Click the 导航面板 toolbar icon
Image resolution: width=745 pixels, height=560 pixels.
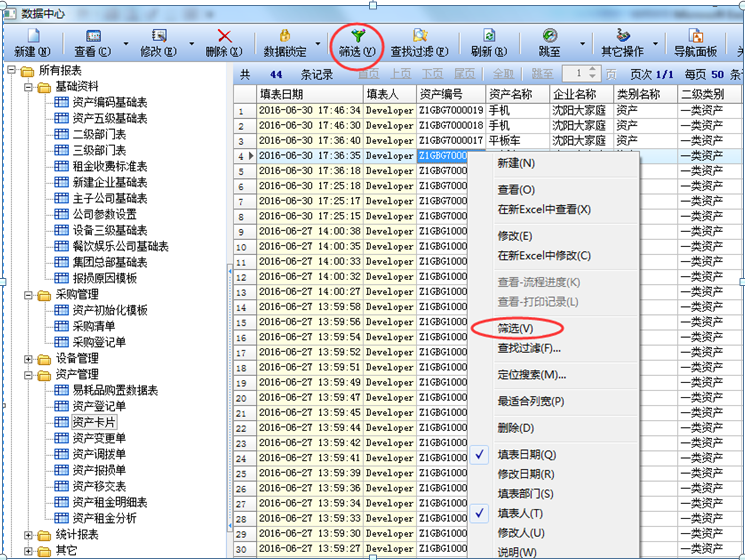coord(696,36)
